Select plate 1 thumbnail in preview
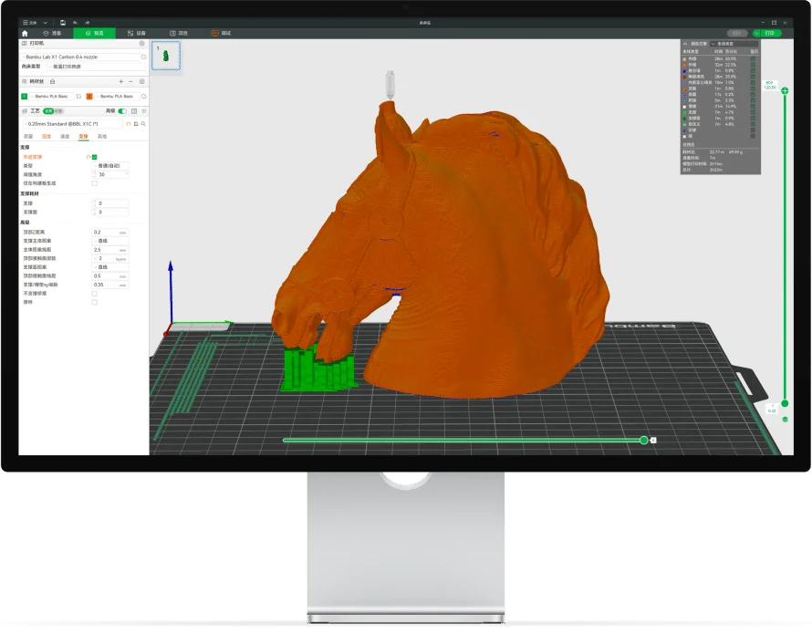The width and height of the screenshot is (812, 644). click(166, 56)
